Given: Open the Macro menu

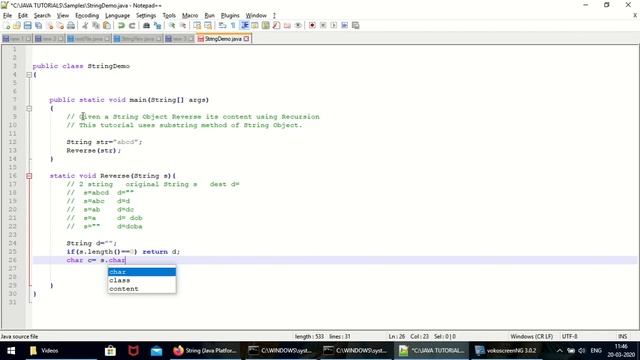Looking at the screenshot, I should [x=190, y=16].
